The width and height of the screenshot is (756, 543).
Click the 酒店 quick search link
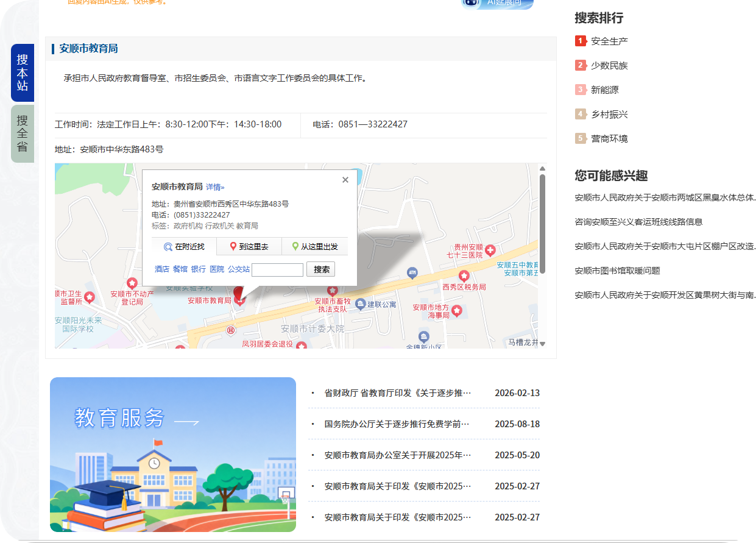(x=161, y=269)
